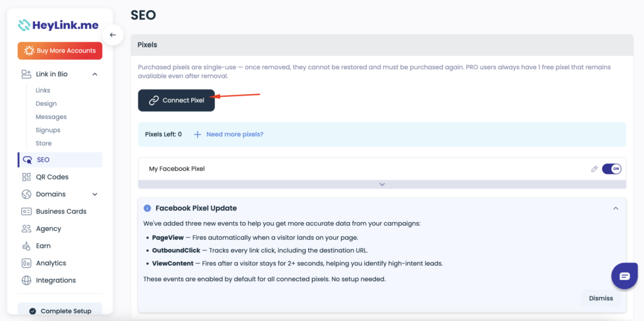
Task: Open the QR Codes page
Action: point(52,177)
